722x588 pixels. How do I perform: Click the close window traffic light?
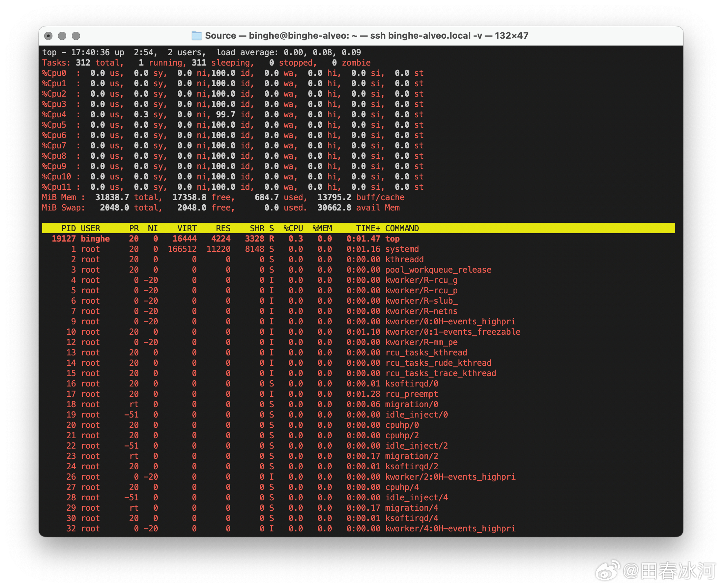coord(49,36)
